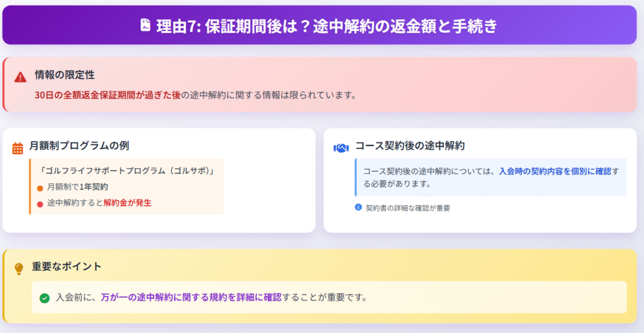
Task: Click the text することが重要です
Action: 324,297
